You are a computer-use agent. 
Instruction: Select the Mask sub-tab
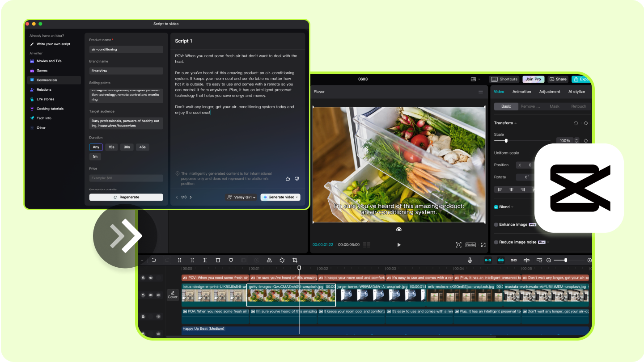(x=555, y=106)
